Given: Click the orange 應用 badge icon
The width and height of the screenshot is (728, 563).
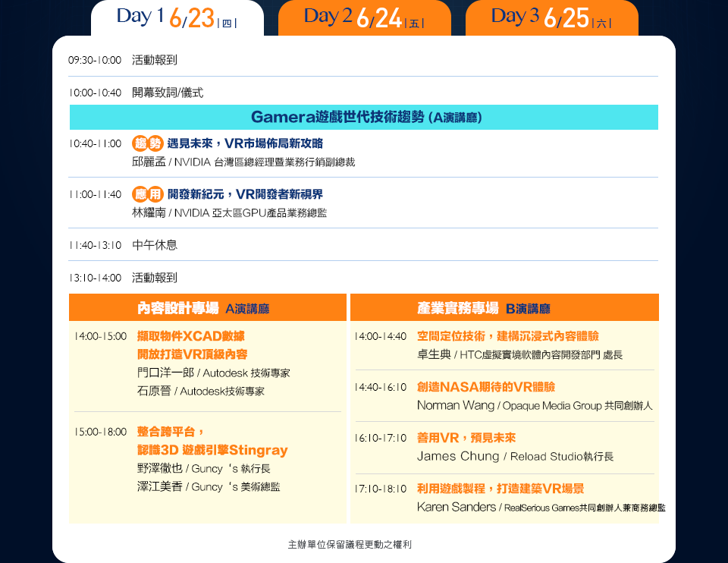Looking at the screenshot, I should (147, 194).
